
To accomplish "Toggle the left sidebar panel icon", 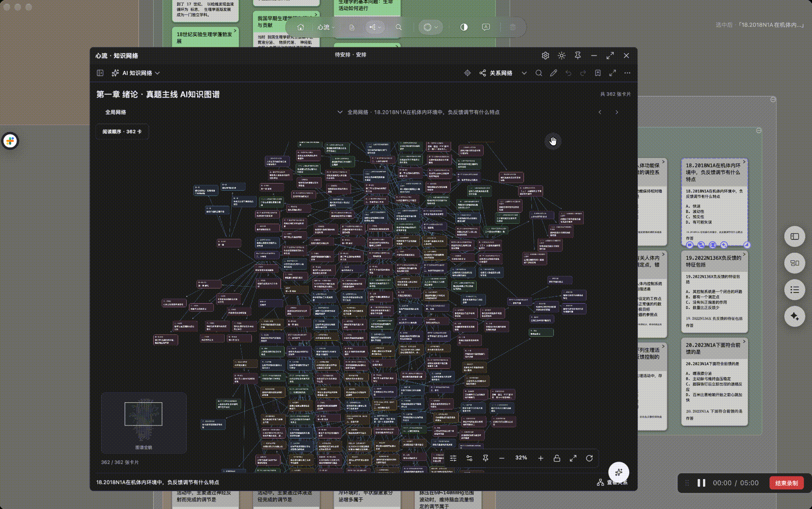I will click(100, 73).
